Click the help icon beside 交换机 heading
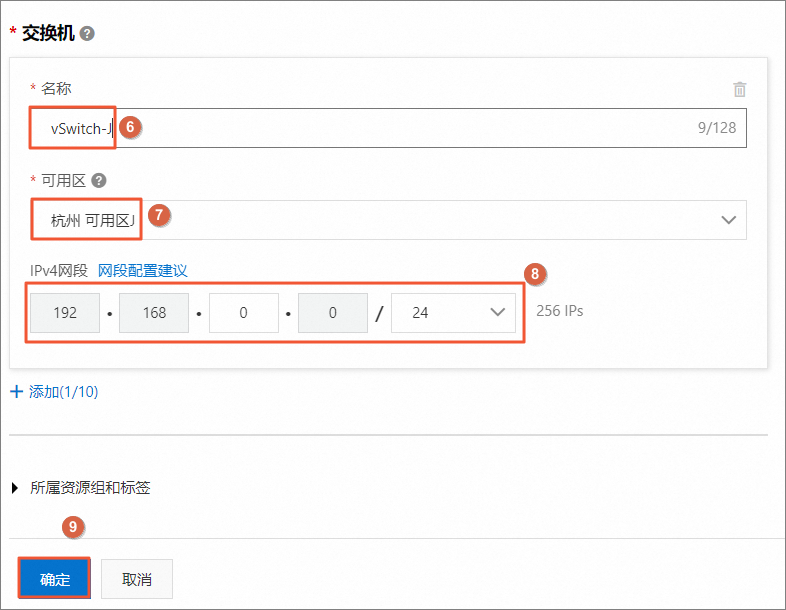The width and height of the screenshot is (786, 610). 88,33
